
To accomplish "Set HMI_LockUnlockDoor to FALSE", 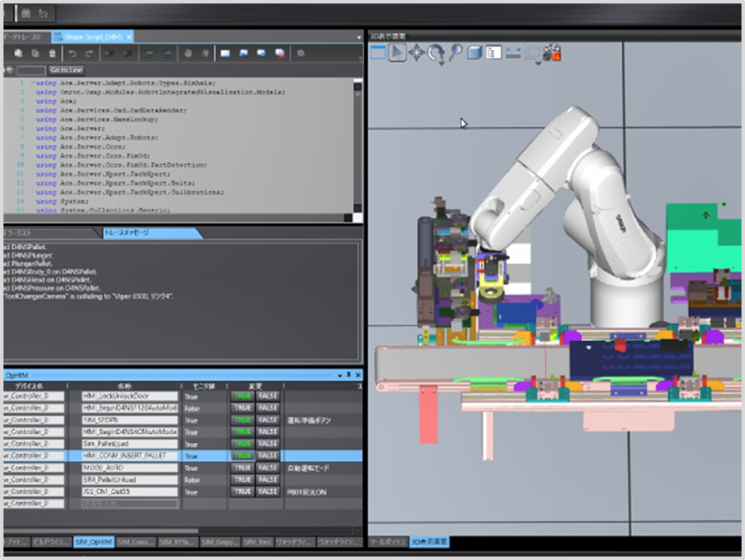I will click(268, 396).
